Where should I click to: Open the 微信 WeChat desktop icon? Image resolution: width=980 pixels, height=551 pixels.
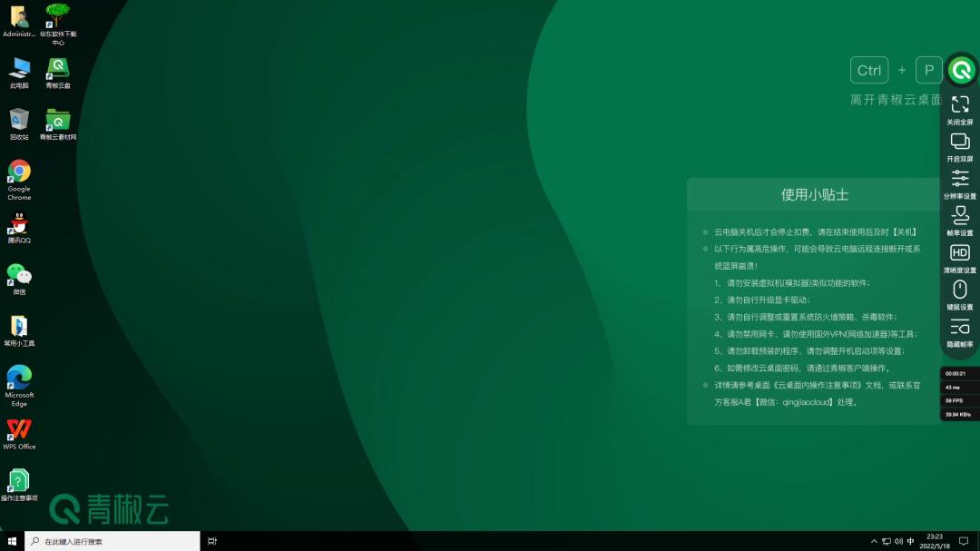tap(19, 275)
